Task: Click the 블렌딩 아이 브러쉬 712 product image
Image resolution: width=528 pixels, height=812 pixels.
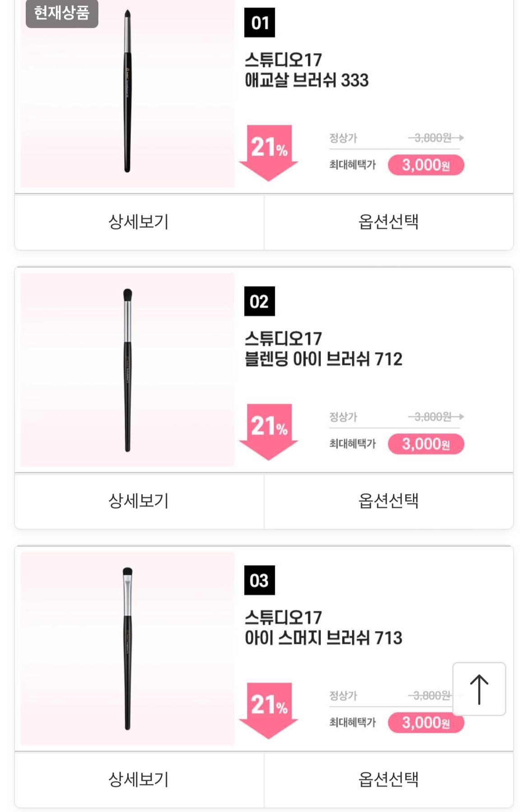Action: (x=127, y=370)
